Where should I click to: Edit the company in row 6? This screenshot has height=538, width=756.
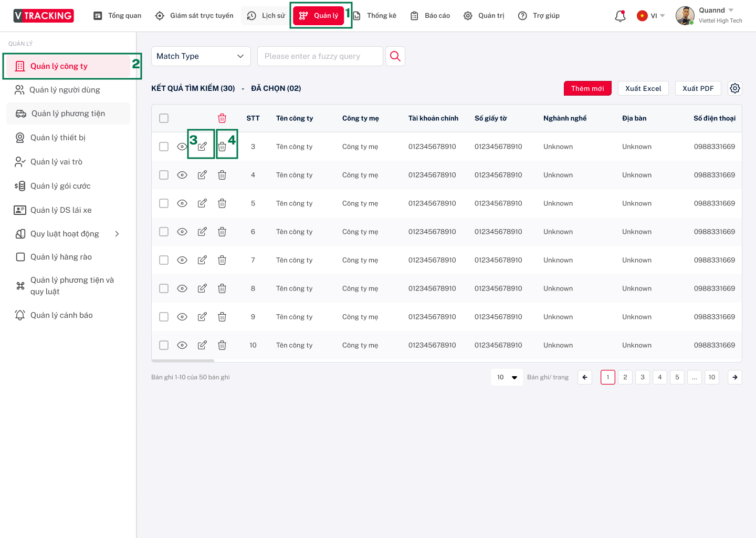coord(202,232)
